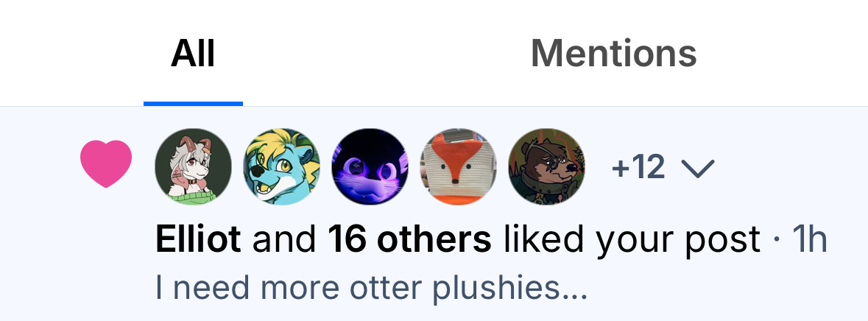View the 16 others who liked
Image resolution: width=868 pixels, height=321 pixels.
click(x=409, y=239)
